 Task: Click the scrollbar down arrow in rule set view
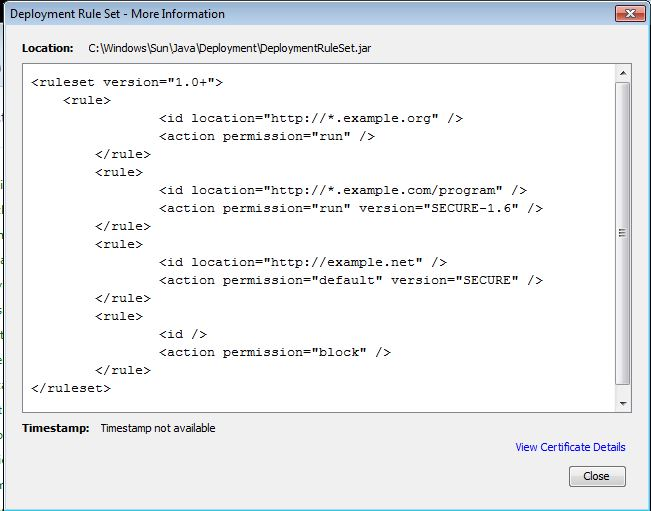coord(623,403)
